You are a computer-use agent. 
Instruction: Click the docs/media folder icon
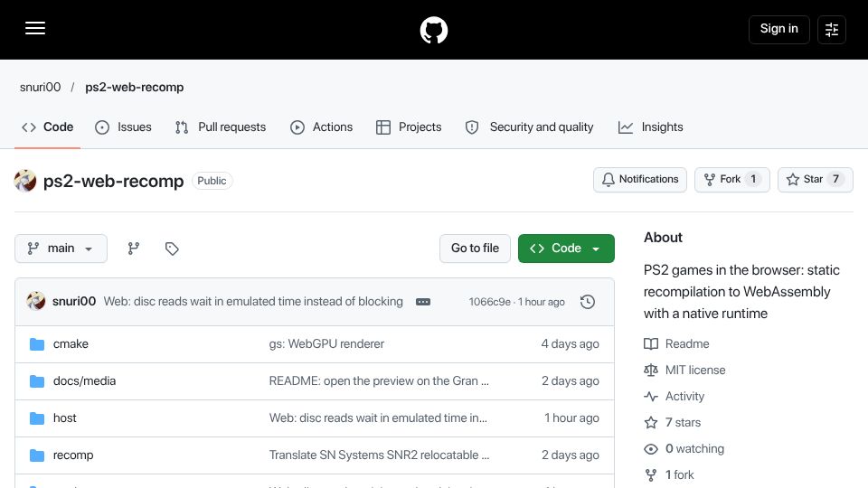point(37,381)
